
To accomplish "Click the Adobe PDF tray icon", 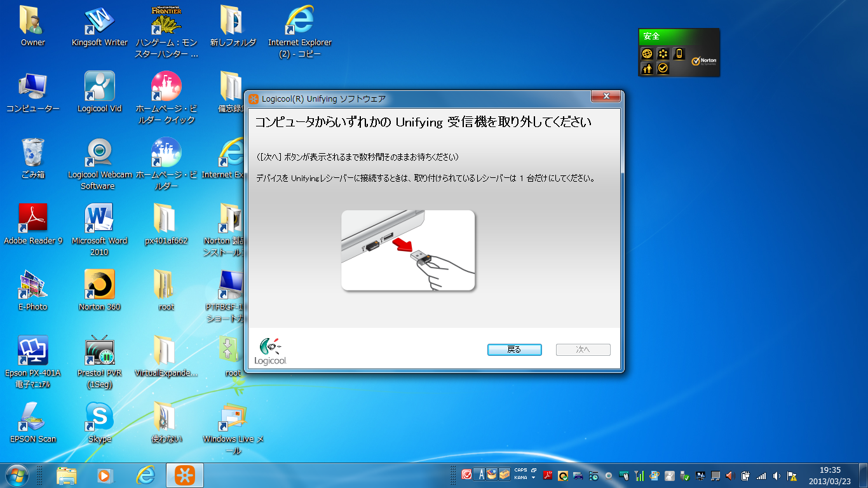I will pyautogui.click(x=548, y=475).
